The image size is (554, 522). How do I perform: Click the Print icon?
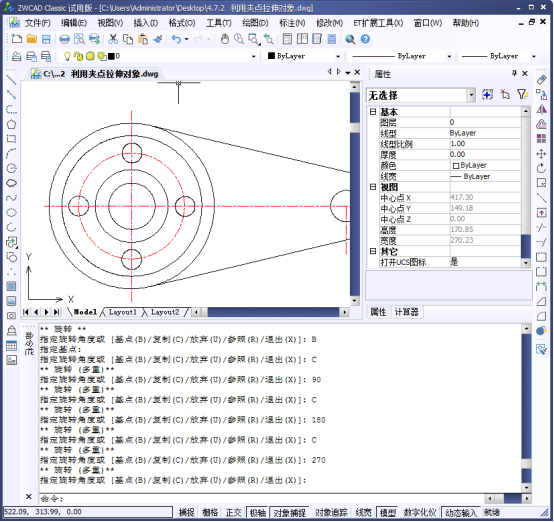pos(64,39)
